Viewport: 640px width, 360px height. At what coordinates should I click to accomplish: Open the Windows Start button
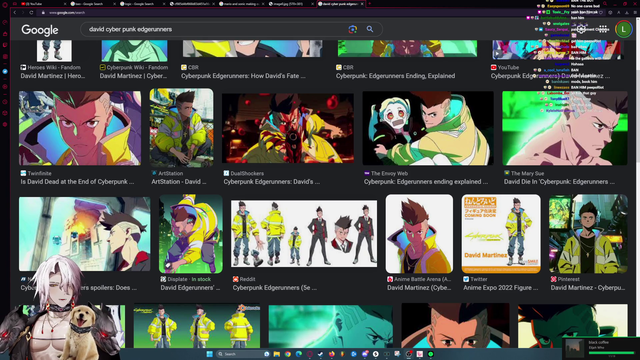(x=209, y=354)
